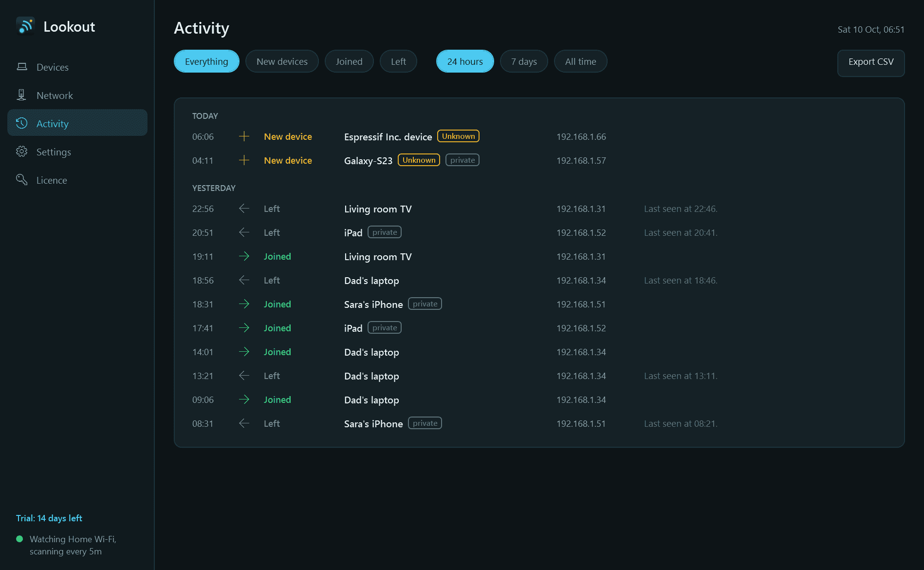Click the Network sidebar icon
This screenshot has height=570, width=924.
tap(22, 95)
